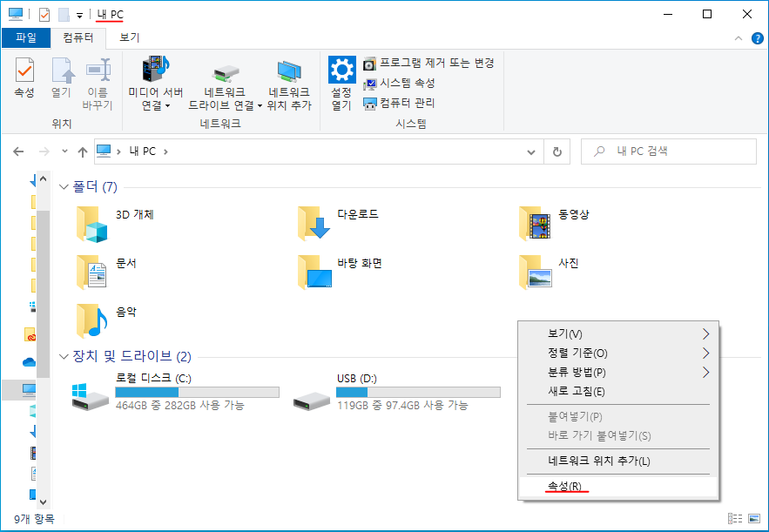Select the USB (D:) drive icon
Image resolution: width=769 pixels, height=532 pixels.
(312, 401)
